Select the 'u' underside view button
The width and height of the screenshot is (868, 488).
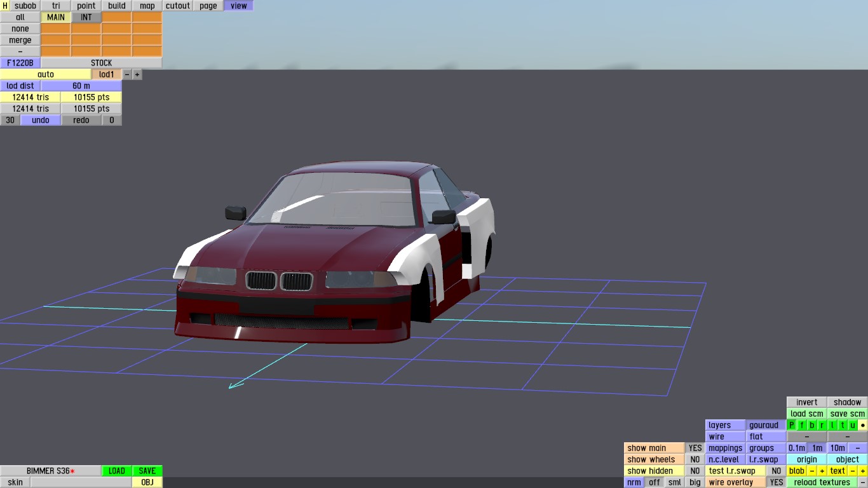click(853, 425)
